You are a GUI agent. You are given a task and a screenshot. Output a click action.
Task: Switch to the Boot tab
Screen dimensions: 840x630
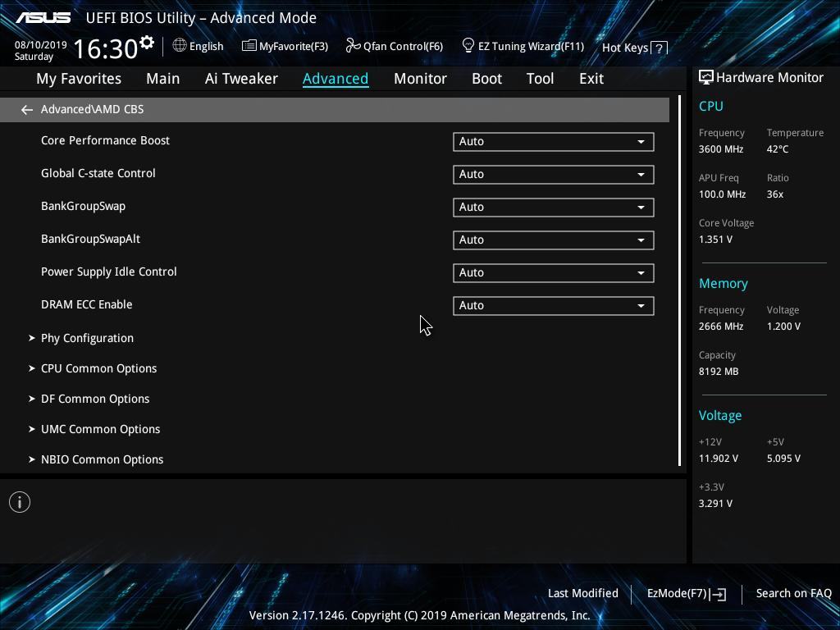[486, 79]
